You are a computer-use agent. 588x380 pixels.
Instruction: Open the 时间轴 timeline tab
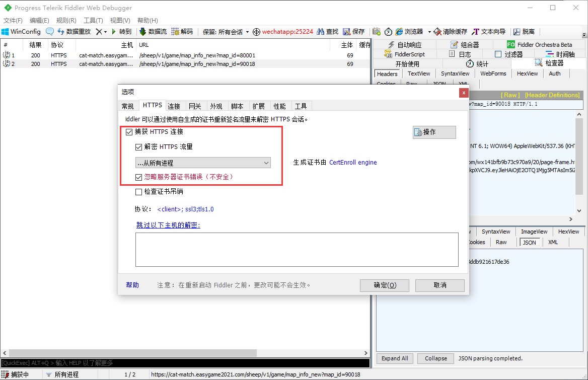pyautogui.click(x=560, y=54)
